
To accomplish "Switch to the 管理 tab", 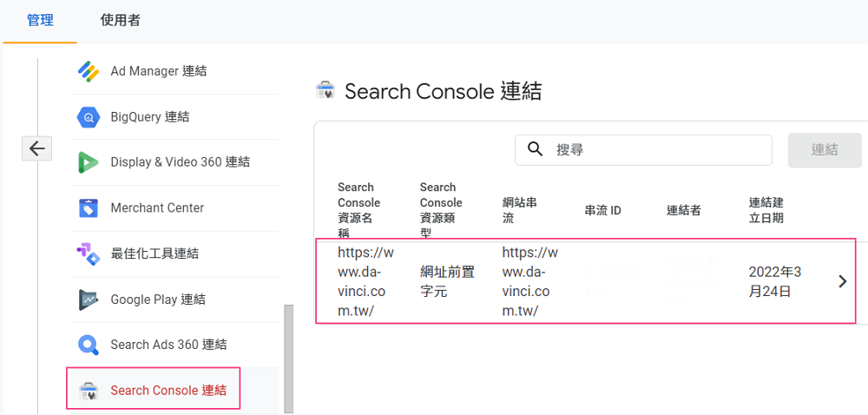I will (x=40, y=22).
